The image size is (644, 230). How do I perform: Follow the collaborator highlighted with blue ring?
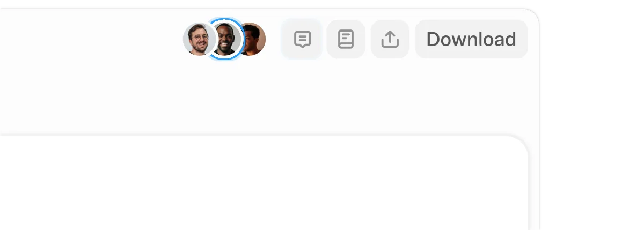tap(226, 39)
